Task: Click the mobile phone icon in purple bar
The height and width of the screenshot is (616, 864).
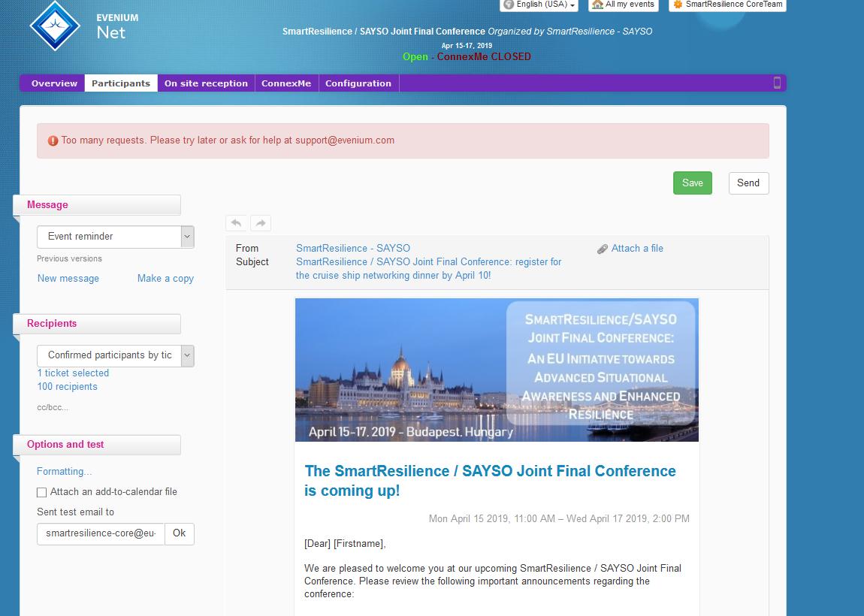Action: 777,83
